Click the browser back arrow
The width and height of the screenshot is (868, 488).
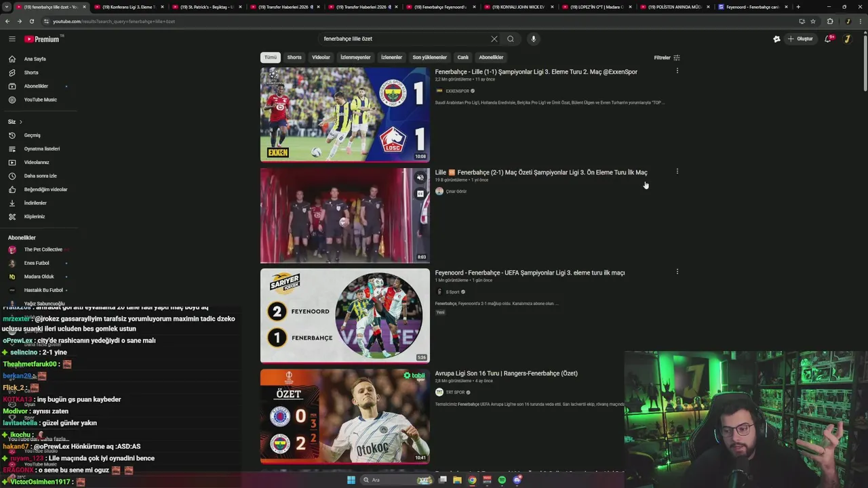click(7, 21)
